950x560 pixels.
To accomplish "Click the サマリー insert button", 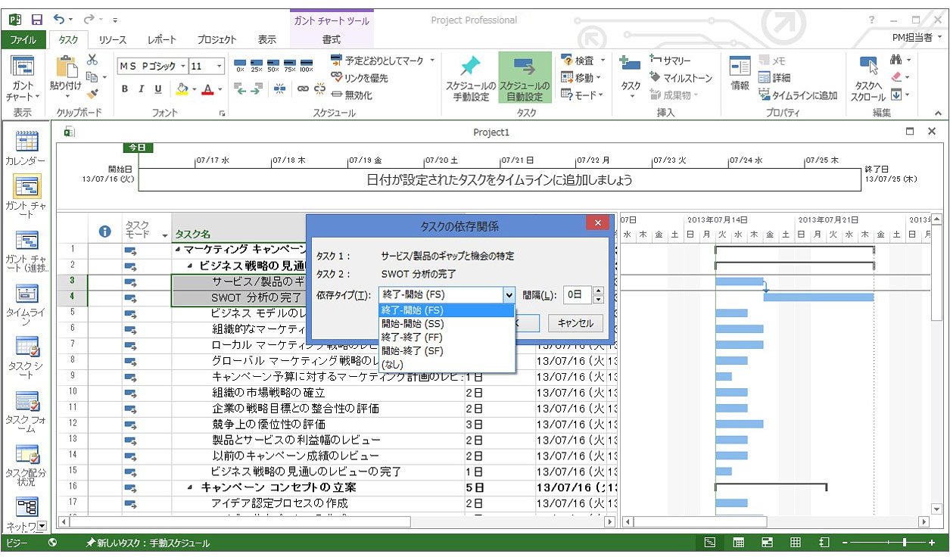I will pos(671,61).
